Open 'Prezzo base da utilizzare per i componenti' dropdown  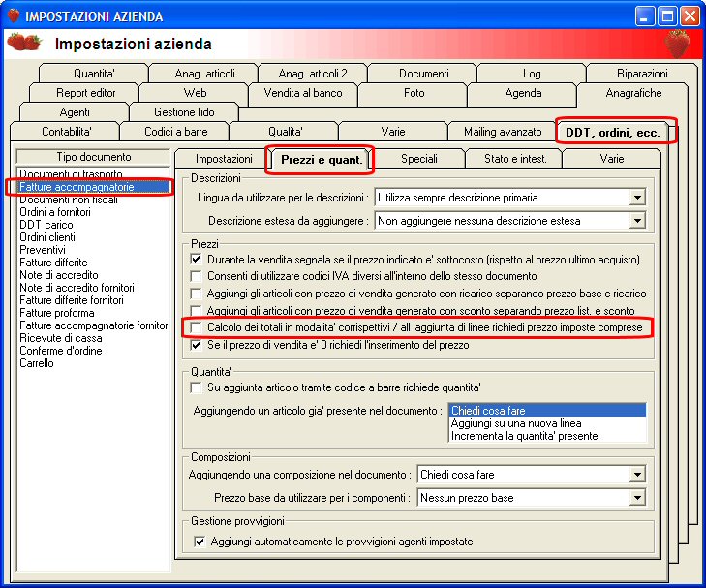pyautogui.click(x=637, y=498)
